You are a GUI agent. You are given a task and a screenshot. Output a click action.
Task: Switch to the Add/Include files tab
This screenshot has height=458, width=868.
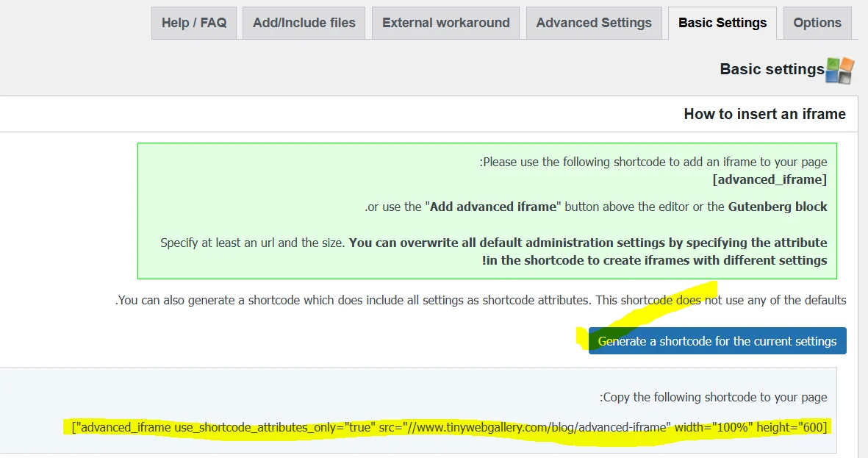(x=304, y=23)
